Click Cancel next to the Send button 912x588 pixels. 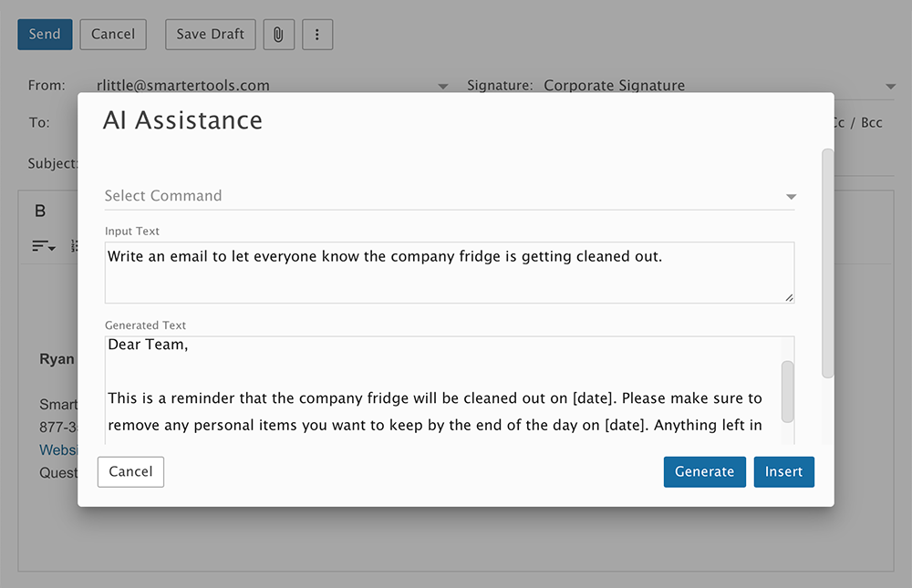113,35
